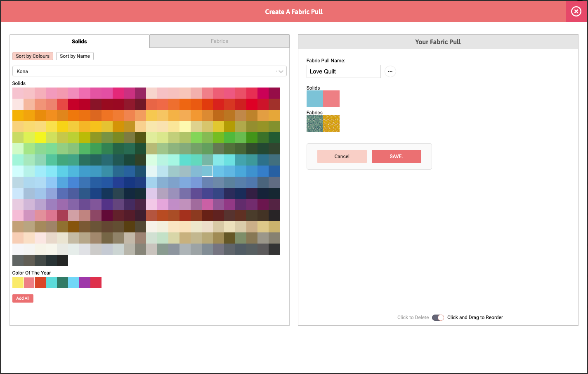Toggle the Click to Delete / Reorder switch
This screenshot has height=374, width=588.
[438, 317]
